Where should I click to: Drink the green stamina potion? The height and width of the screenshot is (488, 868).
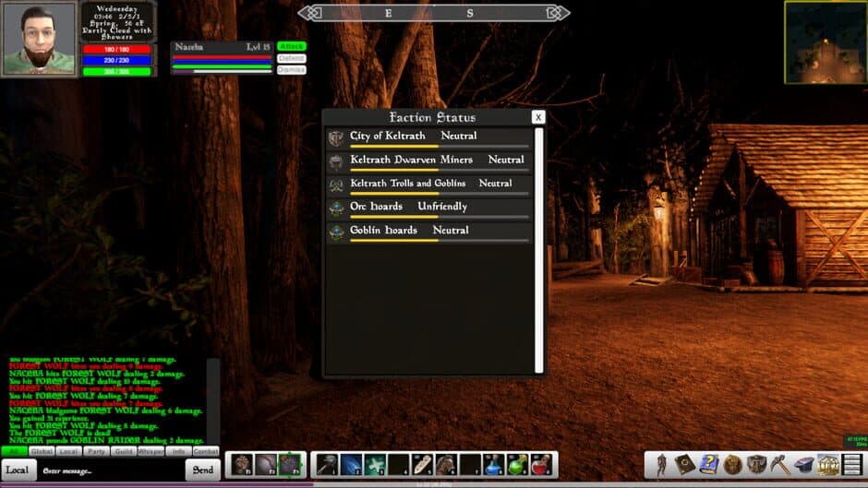click(517, 465)
